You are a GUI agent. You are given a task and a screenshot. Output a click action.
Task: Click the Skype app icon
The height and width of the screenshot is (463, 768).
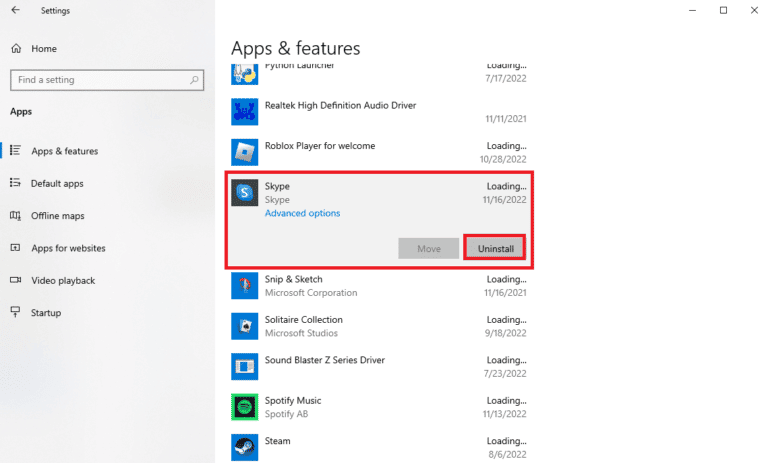(244, 193)
